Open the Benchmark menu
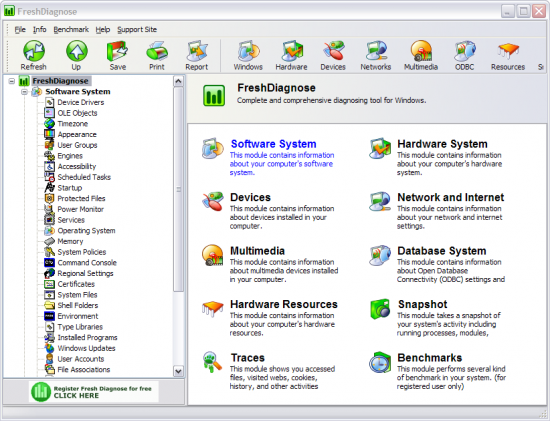 point(71,29)
